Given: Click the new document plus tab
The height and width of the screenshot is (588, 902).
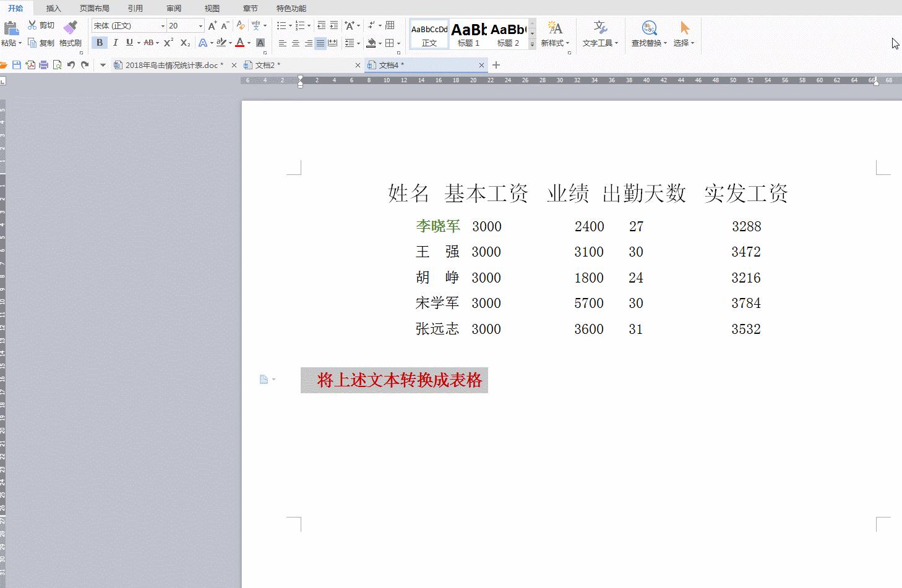Looking at the screenshot, I should click(x=496, y=64).
